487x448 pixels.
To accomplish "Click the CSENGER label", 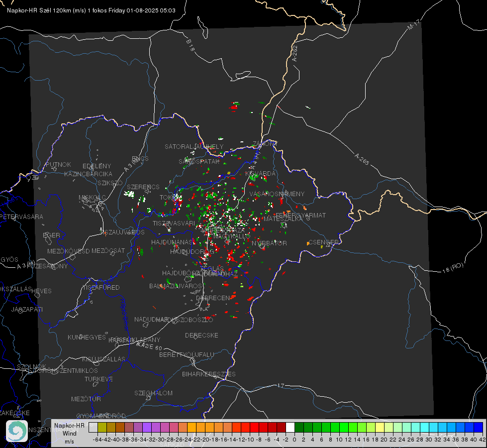I will point(323,242).
